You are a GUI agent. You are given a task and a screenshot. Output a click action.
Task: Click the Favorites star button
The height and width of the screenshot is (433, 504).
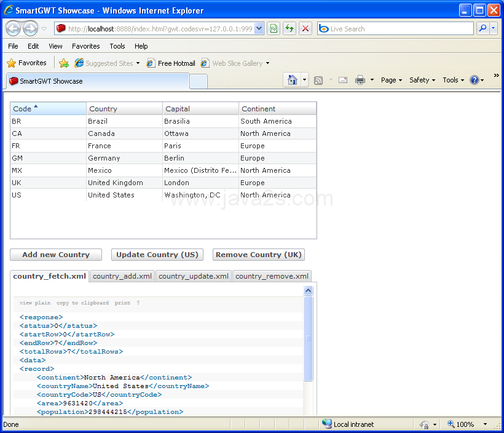(x=26, y=63)
